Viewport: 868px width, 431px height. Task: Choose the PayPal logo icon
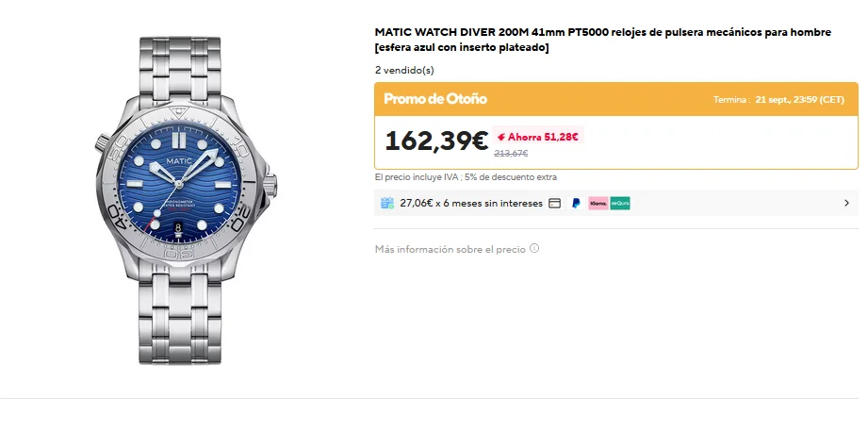pos(576,204)
